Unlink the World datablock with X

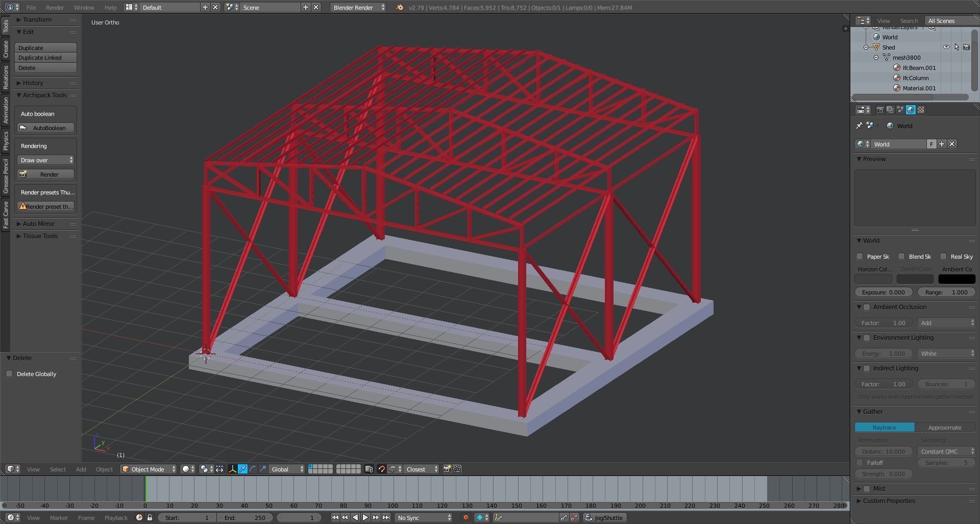pyautogui.click(x=952, y=144)
